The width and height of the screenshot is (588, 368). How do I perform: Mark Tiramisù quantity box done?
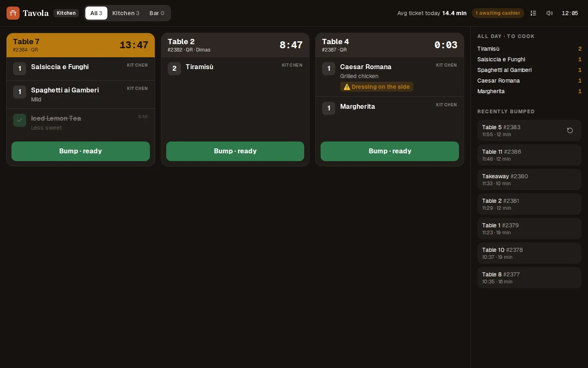click(x=174, y=69)
